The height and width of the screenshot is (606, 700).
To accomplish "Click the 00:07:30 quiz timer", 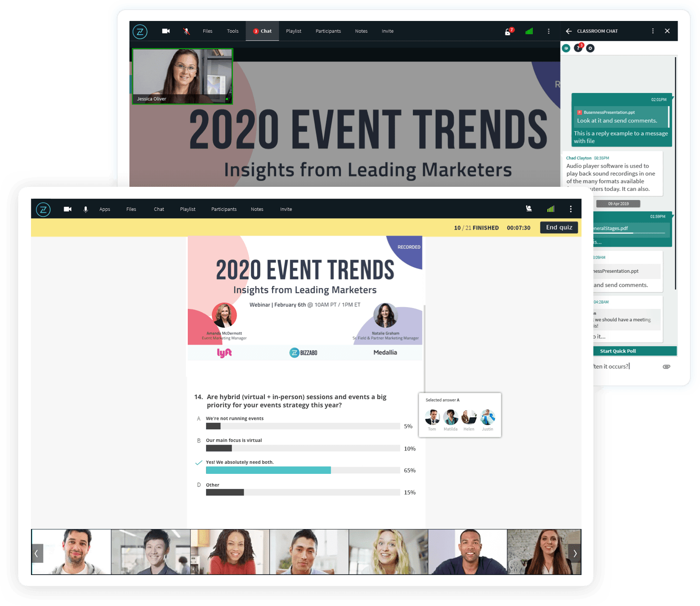I will pyautogui.click(x=519, y=228).
